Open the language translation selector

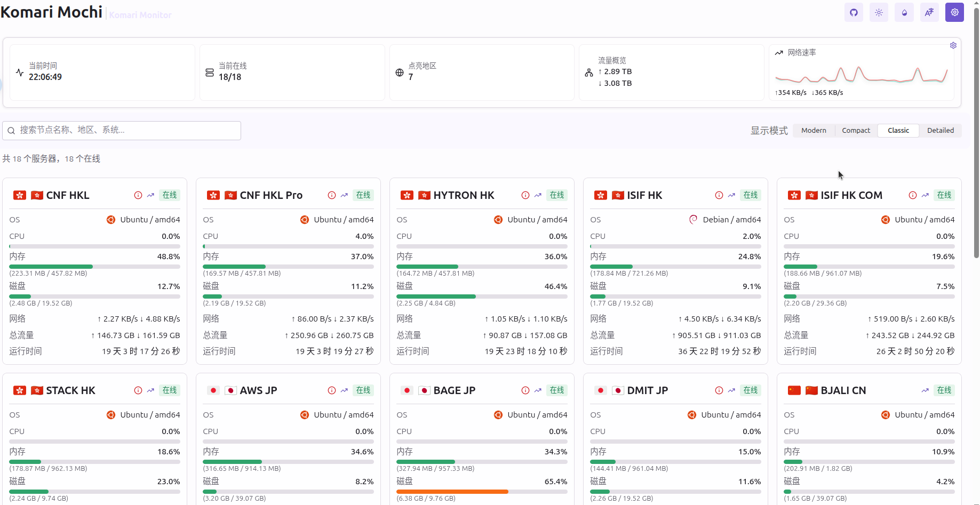click(x=929, y=12)
